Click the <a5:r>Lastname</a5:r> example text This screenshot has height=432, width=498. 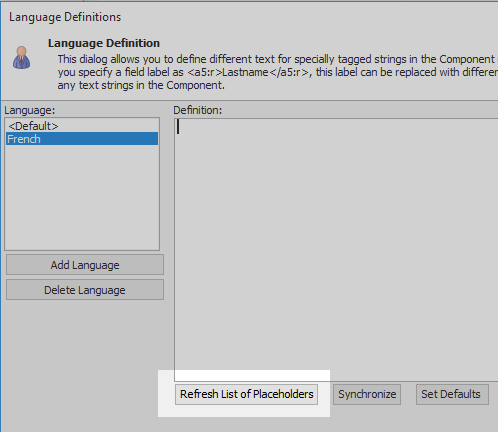coord(248,72)
